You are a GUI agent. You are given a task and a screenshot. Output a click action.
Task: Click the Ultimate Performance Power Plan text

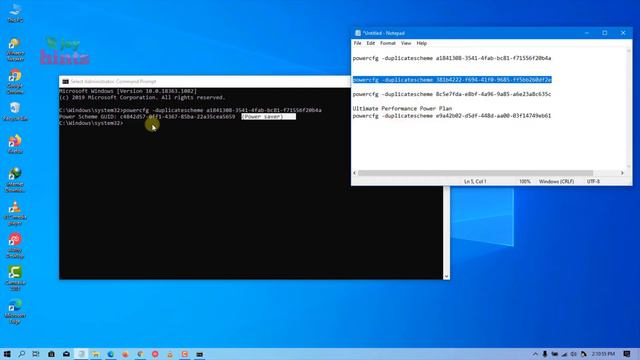pyautogui.click(x=402, y=109)
